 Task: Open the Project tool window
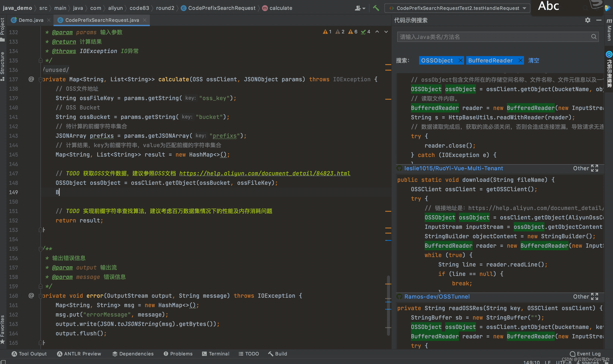pyautogui.click(x=3, y=30)
